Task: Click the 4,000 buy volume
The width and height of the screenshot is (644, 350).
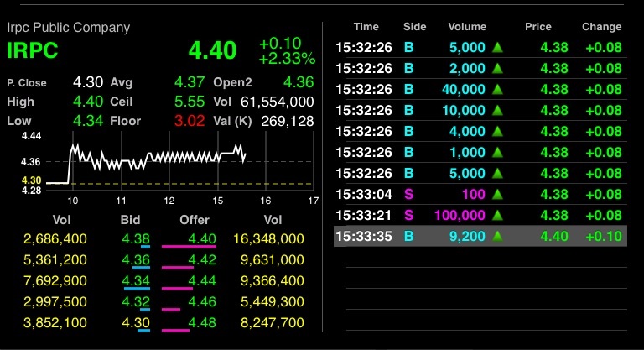Action: click(467, 131)
